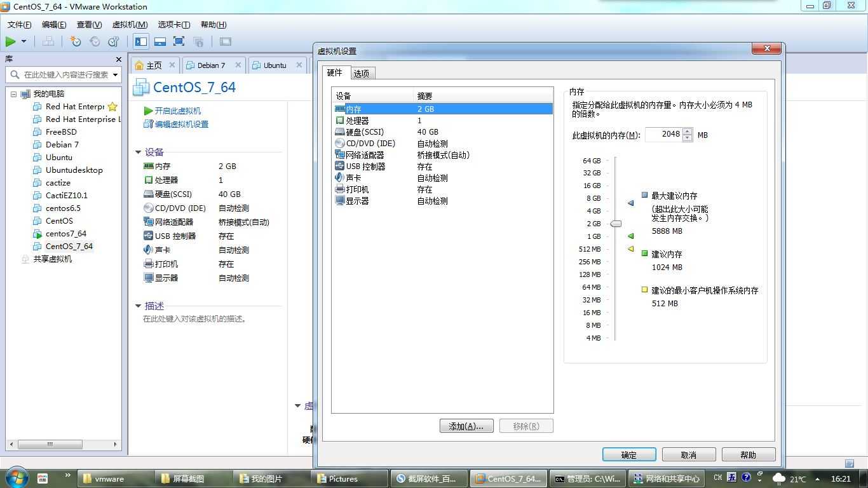The height and width of the screenshot is (488, 868).
Task: Click the 帮助 button in settings dialog
Action: pos(749,454)
